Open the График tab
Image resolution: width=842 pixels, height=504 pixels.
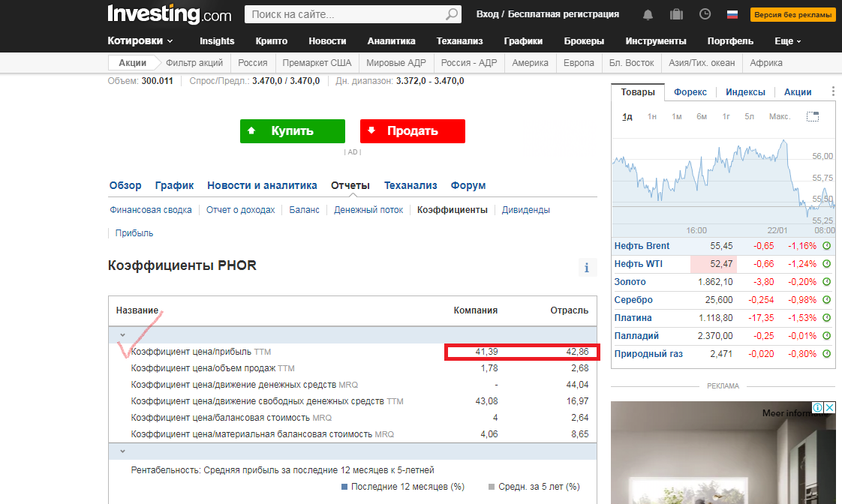coord(174,185)
